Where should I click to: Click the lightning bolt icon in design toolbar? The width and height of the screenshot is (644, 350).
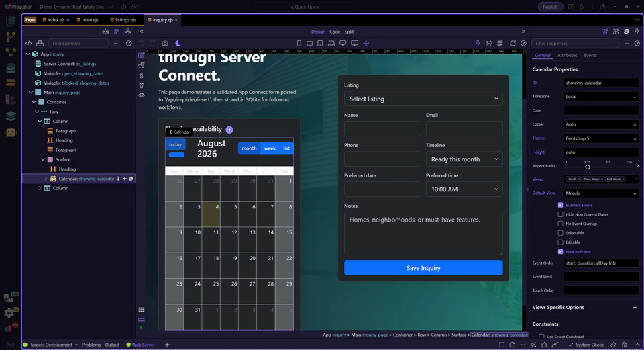[478, 43]
